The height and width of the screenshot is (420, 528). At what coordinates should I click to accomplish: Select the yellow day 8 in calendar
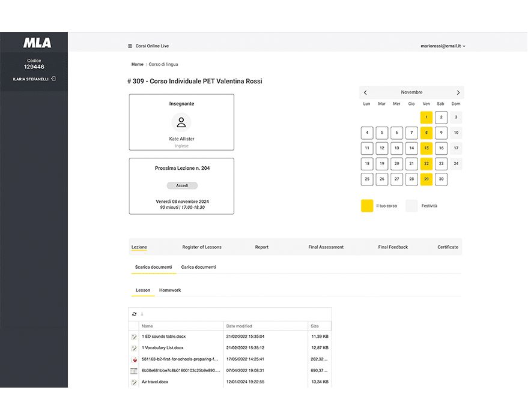[426, 133]
